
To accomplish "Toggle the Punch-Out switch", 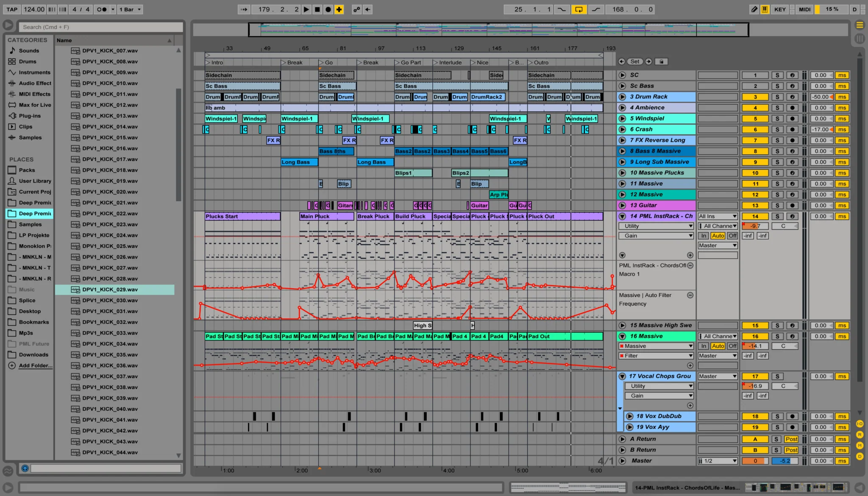I will (x=595, y=9).
